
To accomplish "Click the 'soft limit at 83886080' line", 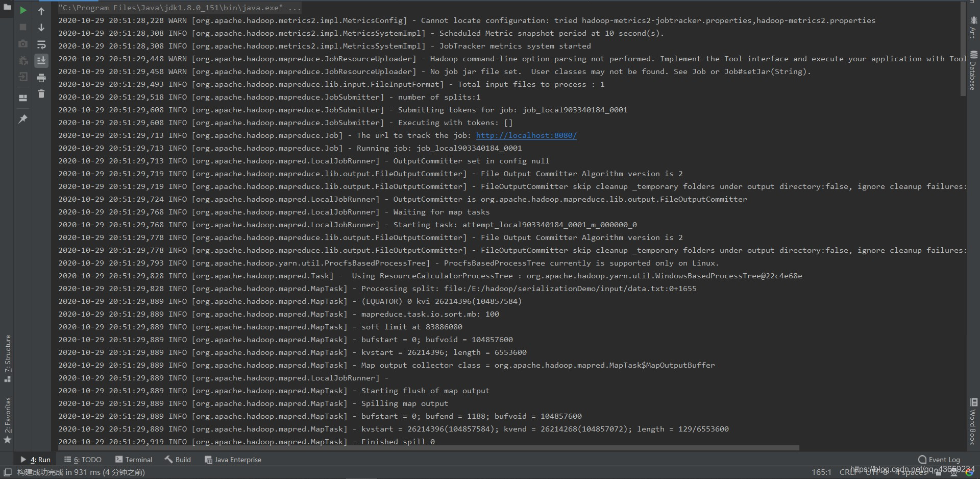I will coord(260,327).
